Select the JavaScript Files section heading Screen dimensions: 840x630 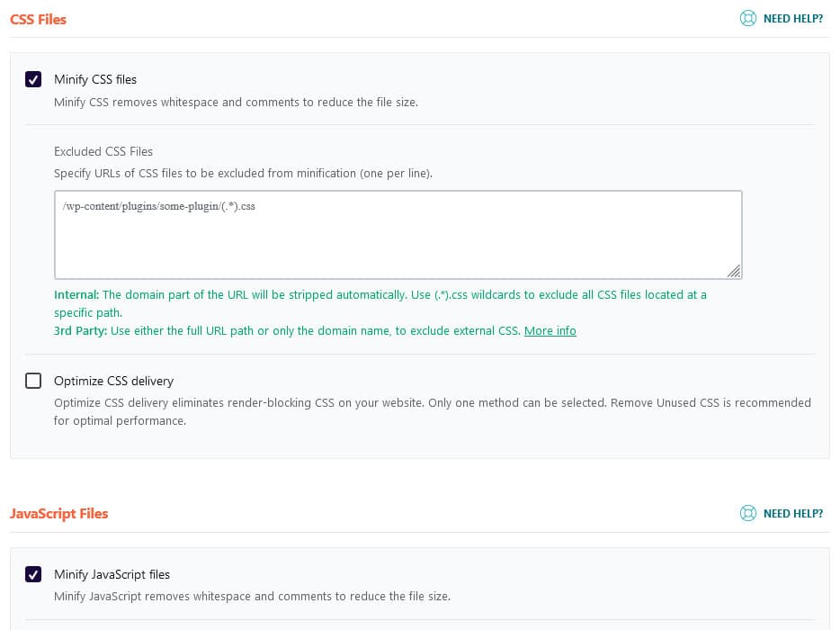[58, 514]
